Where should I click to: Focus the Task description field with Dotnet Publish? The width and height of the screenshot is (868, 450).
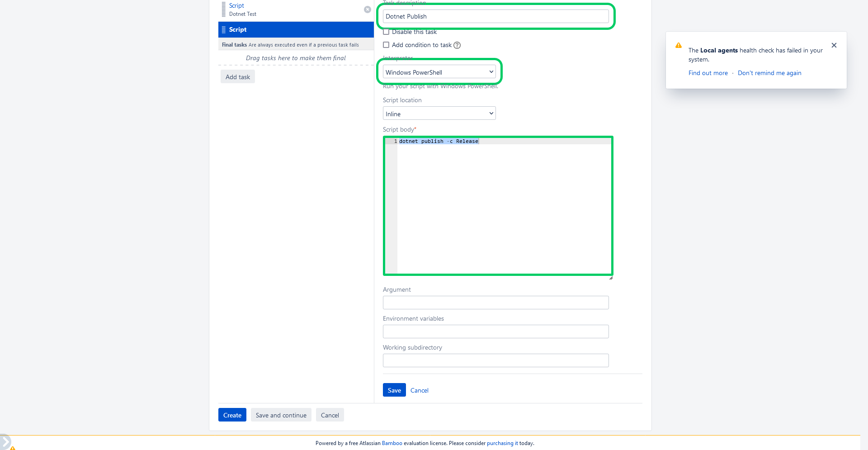[496, 16]
